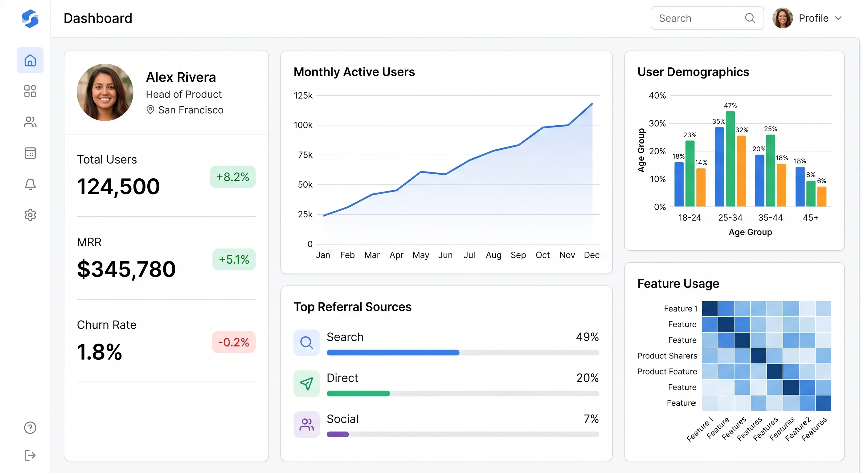
Task: Click the Monthly Active Users heading
Action: [x=354, y=72]
